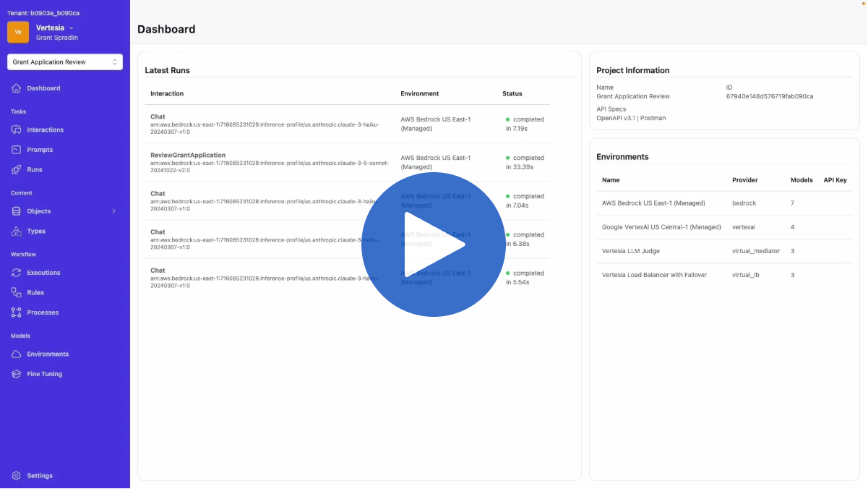Expand the Vertesia organization chevron
This screenshot has height=489, width=868.
71,27
